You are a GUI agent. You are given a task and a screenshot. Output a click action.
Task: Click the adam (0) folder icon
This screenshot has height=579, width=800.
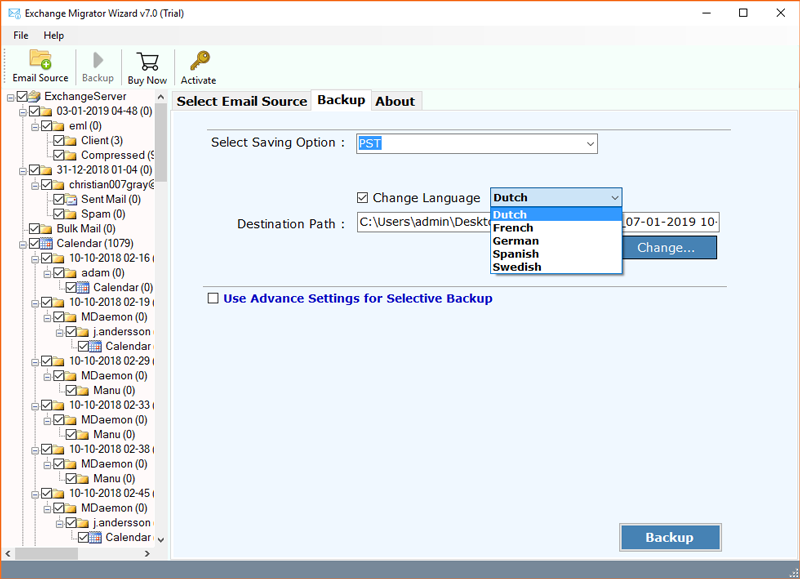[71, 273]
